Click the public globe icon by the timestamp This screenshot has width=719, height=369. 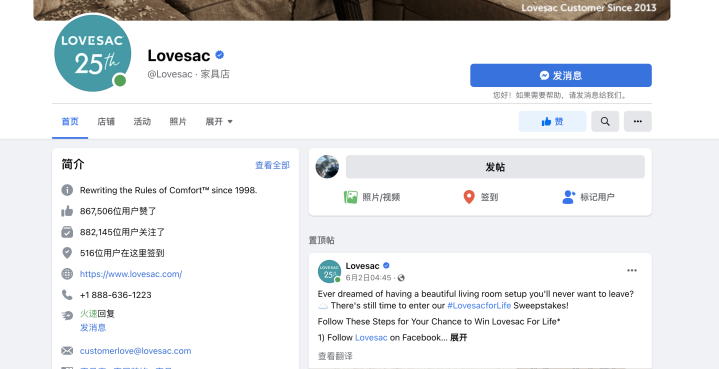pyautogui.click(x=401, y=278)
